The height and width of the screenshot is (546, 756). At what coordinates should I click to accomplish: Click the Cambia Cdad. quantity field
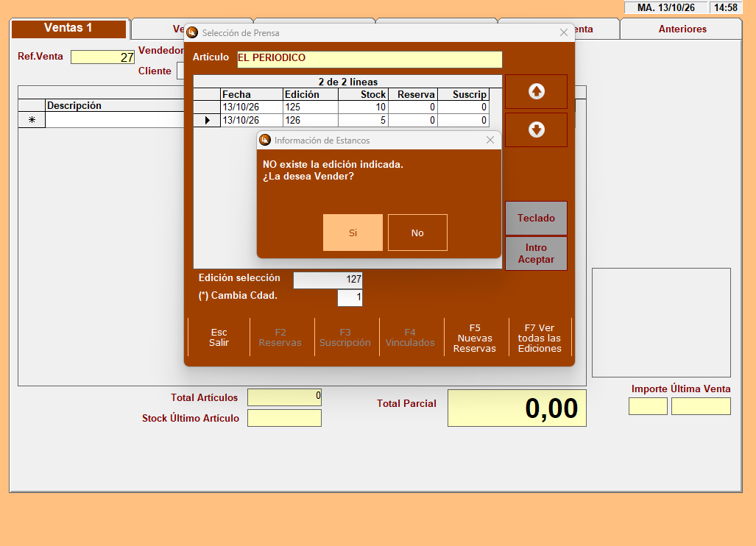(x=350, y=297)
